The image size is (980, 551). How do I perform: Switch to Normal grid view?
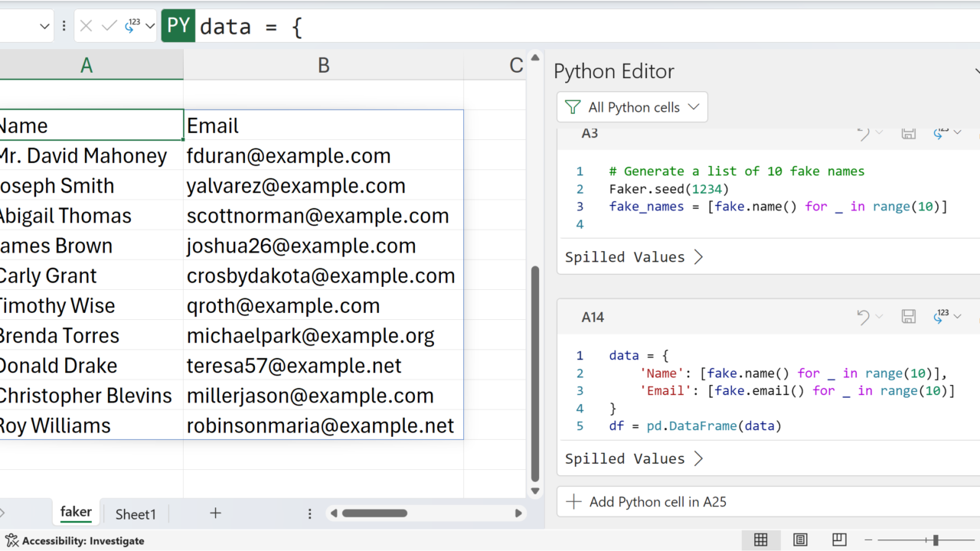tap(760, 540)
